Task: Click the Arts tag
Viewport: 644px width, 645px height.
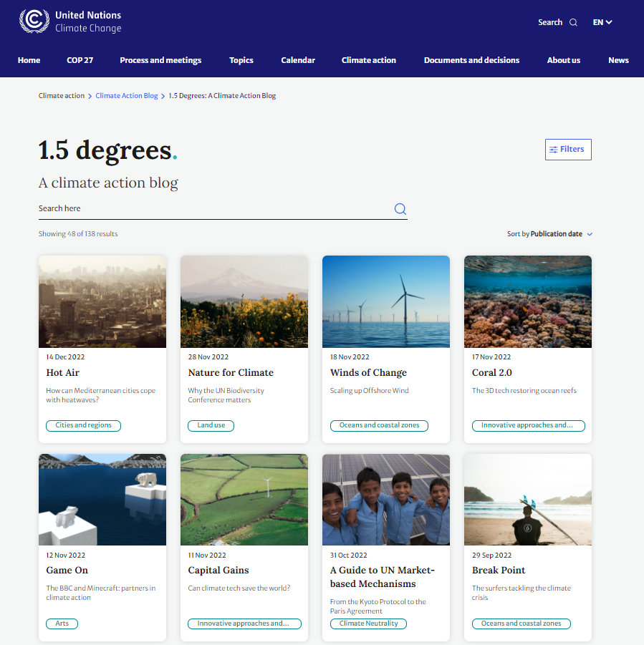Action: click(x=62, y=624)
